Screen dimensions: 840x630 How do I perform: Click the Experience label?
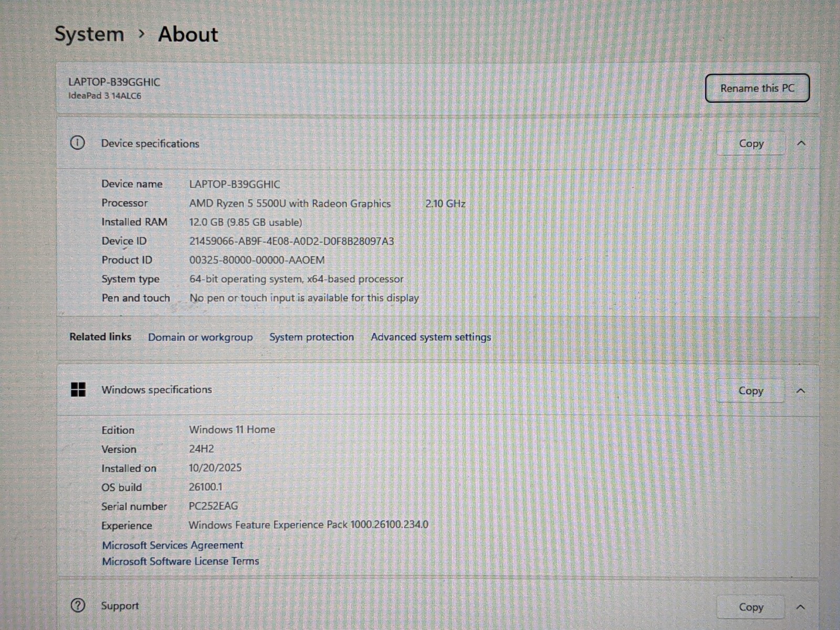click(127, 526)
